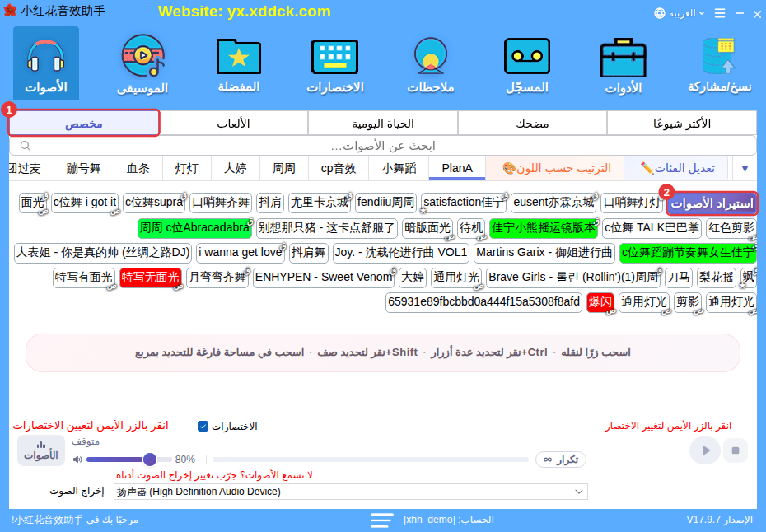Screen dimensions: 766x532
Task: Expand the category list arrow
Action: point(745,169)
